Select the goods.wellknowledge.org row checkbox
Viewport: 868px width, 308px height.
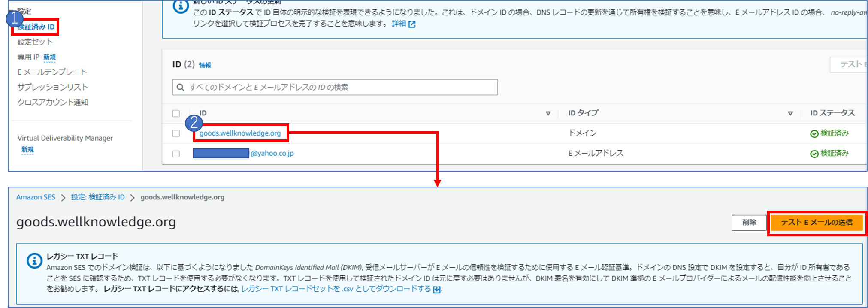(x=176, y=133)
